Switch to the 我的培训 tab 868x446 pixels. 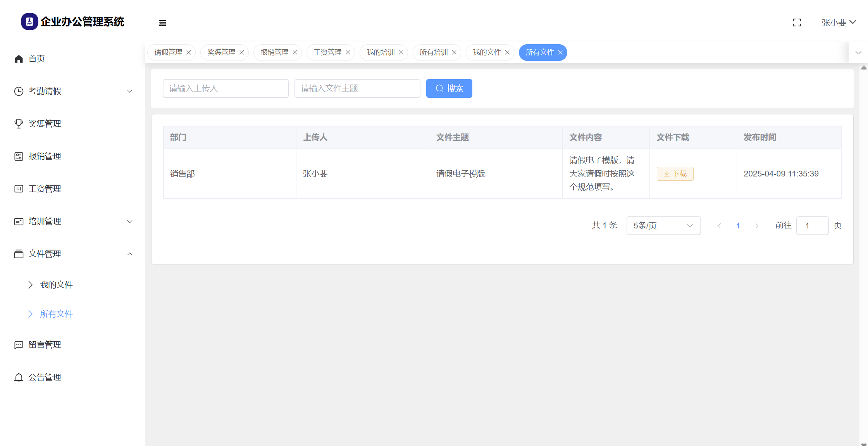[x=380, y=52]
